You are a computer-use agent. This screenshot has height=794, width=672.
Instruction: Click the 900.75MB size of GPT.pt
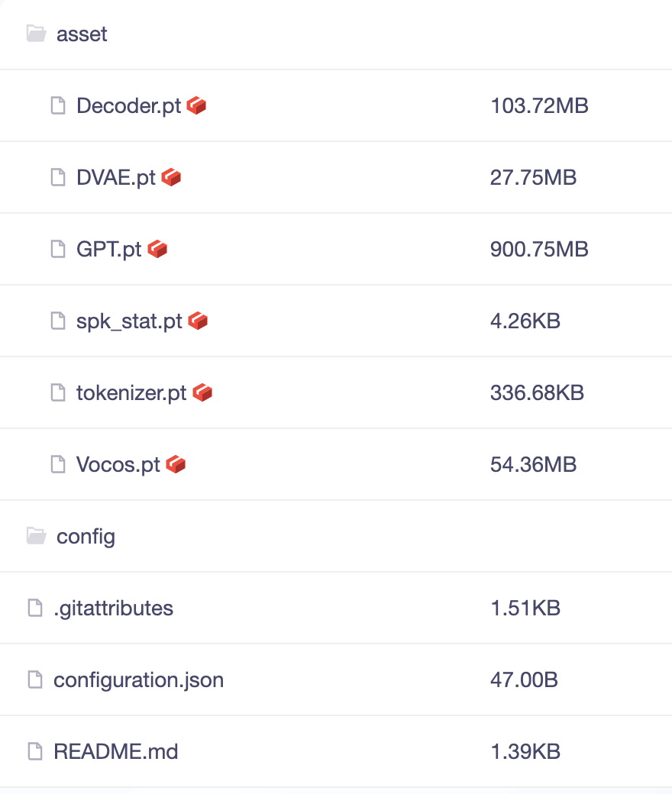pos(539,249)
